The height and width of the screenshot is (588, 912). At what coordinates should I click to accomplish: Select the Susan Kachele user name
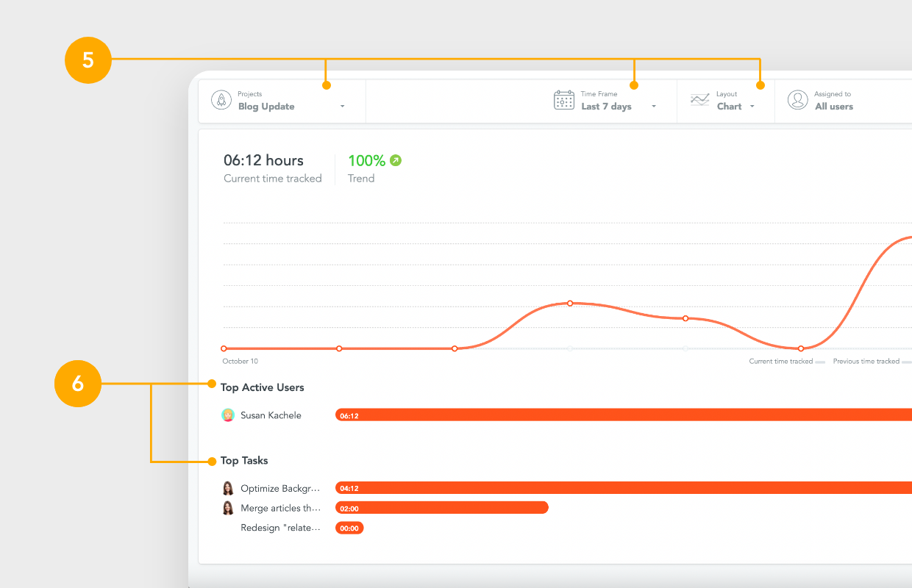point(271,415)
